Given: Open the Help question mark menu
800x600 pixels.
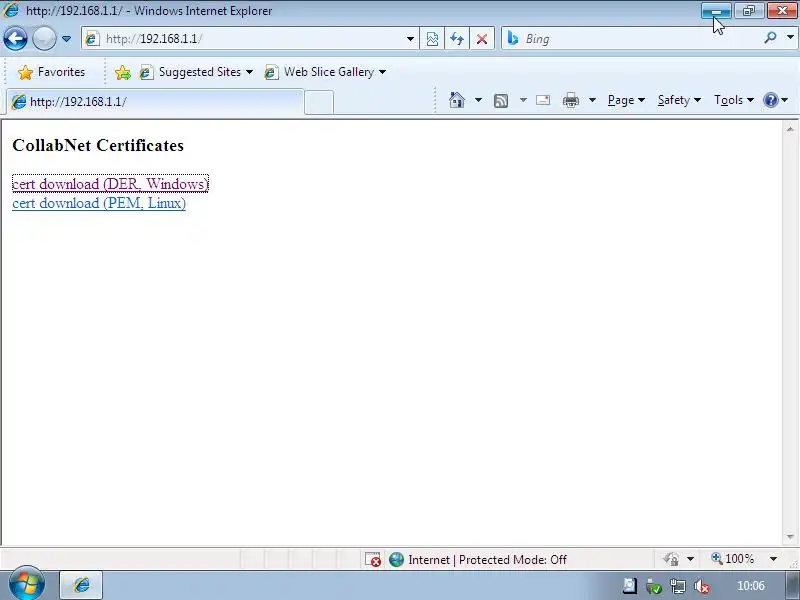Looking at the screenshot, I should pos(776,100).
